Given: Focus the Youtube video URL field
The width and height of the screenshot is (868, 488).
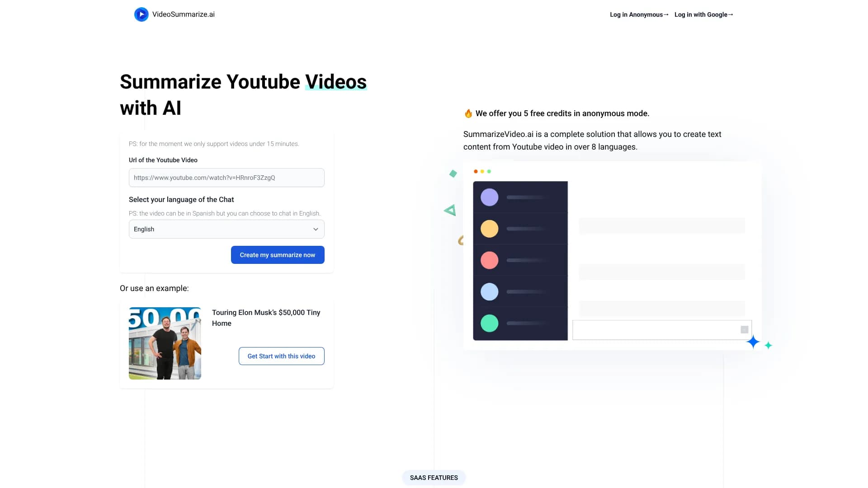Looking at the screenshot, I should pos(226,178).
